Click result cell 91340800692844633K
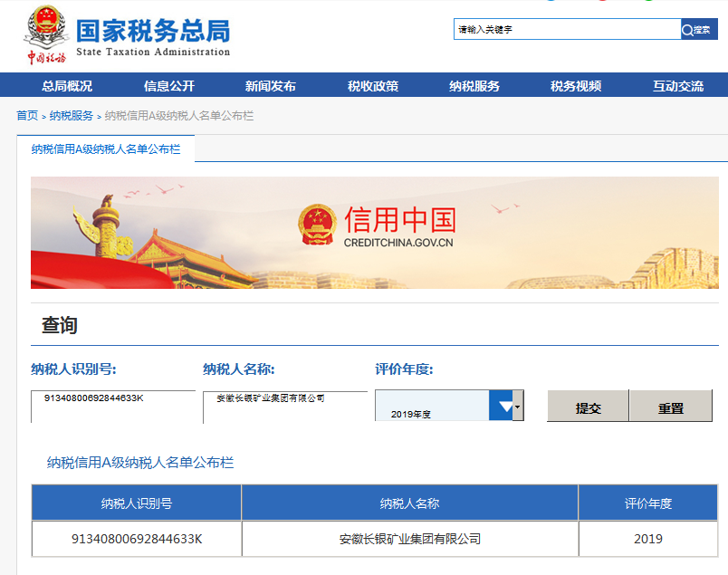The width and height of the screenshot is (728, 575). pyautogui.click(x=137, y=539)
